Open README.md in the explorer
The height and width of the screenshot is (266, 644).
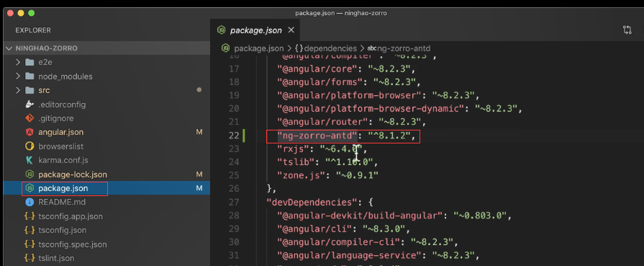pos(62,203)
